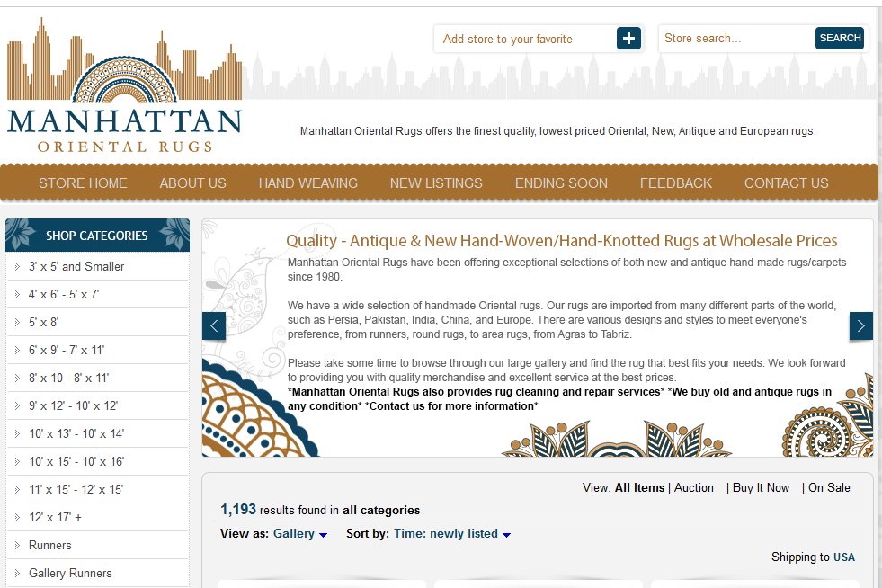Expand arrow beside 11' x 15' - 12' x 15'
The image size is (882, 588).
[x=17, y=489]
